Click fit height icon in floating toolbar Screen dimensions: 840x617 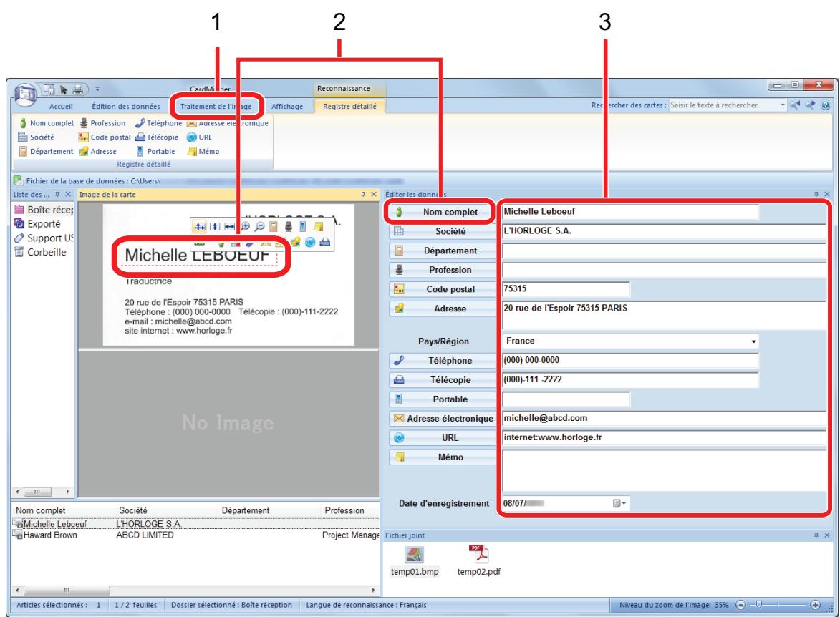pyautogui.click(x=215, y=227)
